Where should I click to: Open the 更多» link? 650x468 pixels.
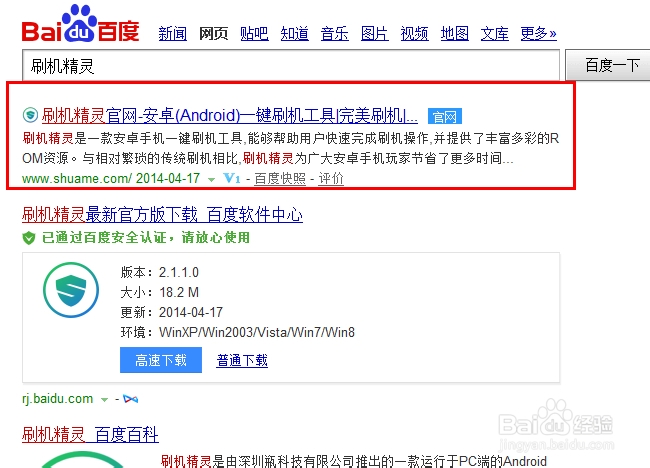click(x=538, y=33)
